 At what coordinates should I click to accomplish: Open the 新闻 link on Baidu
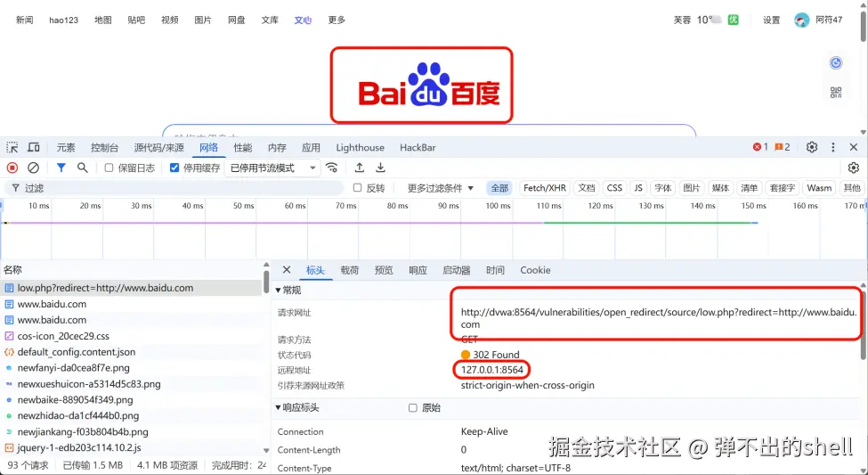click(24, 20)
